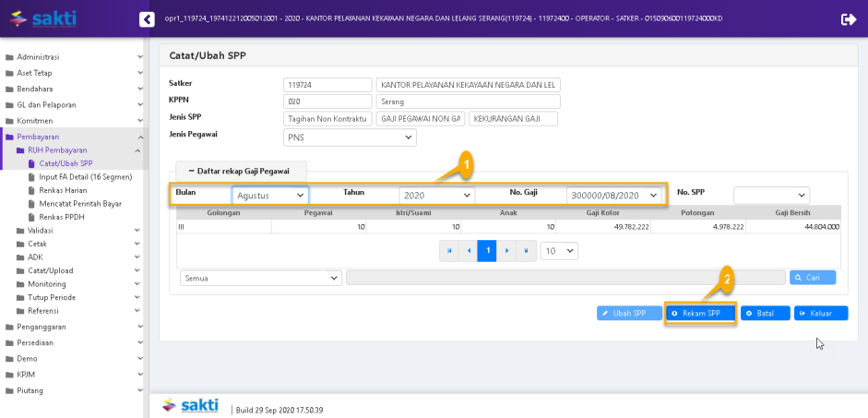
Task: Go to the previous page arrow
Action: (x=469, y=251)
